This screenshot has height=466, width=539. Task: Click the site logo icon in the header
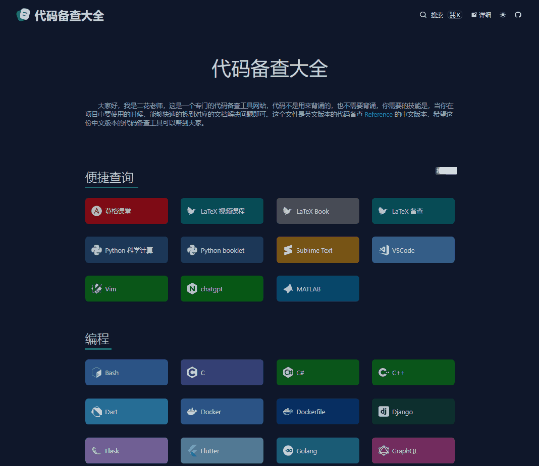(23, 15)
